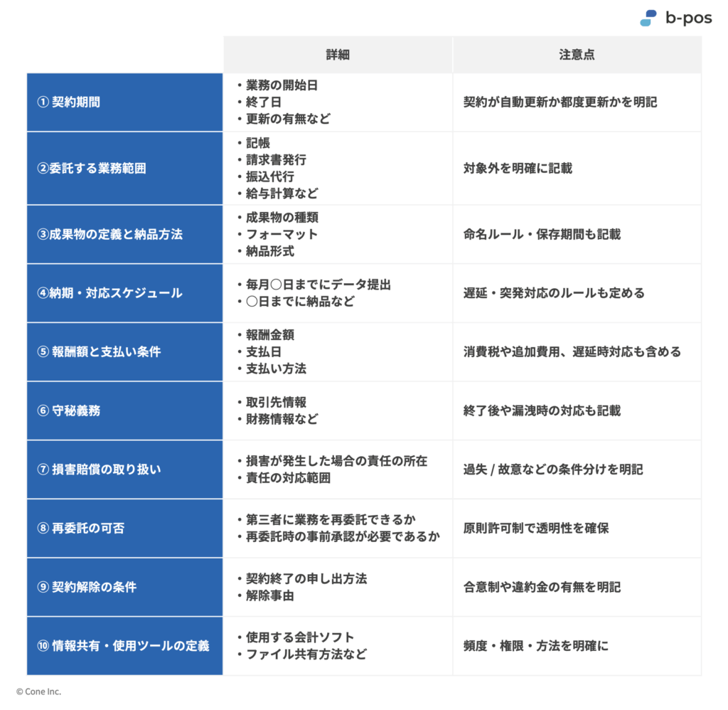Select the ファイル共有方法など bullet item
This screenshot has height=710, width=728.
pyautogui.click(x=301, y=655)
